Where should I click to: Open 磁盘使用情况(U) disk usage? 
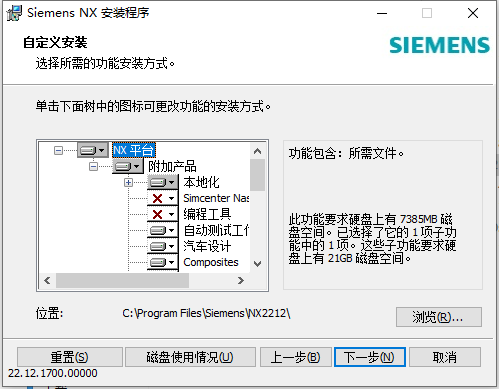tap(190, 357)
